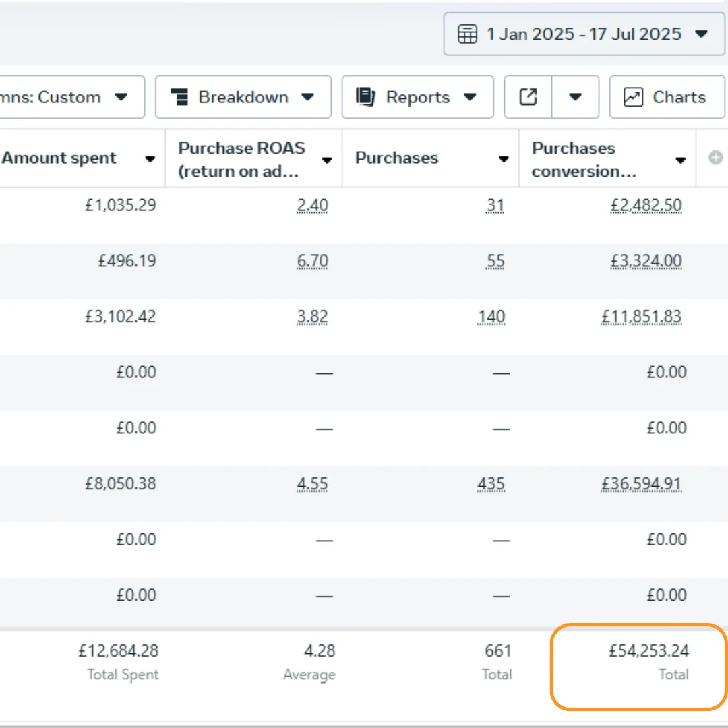
Task: Click conversion value £3,324.00
Action: 646,261
